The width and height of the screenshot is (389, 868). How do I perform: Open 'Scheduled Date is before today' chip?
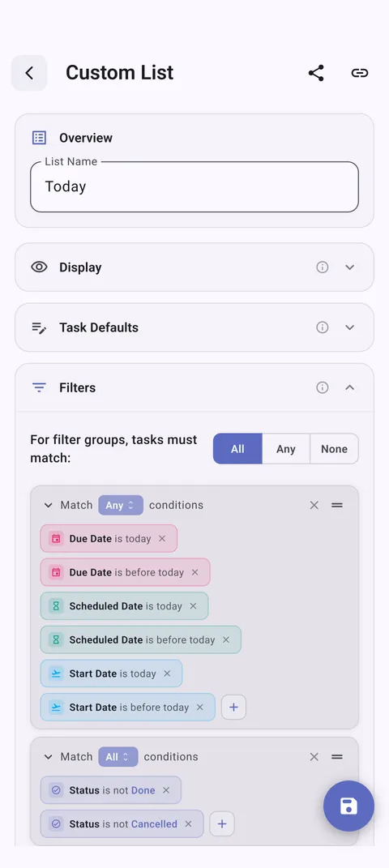point(140,640)
